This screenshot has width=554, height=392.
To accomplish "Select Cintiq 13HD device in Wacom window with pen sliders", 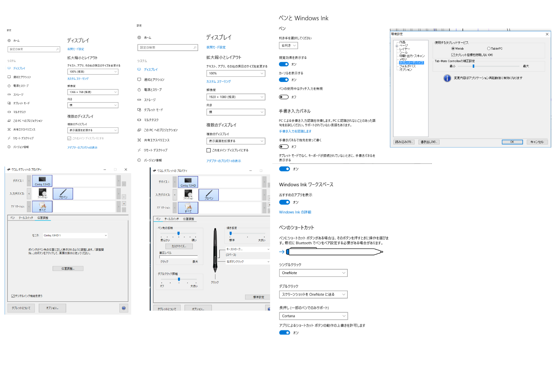I will (188, 182).
